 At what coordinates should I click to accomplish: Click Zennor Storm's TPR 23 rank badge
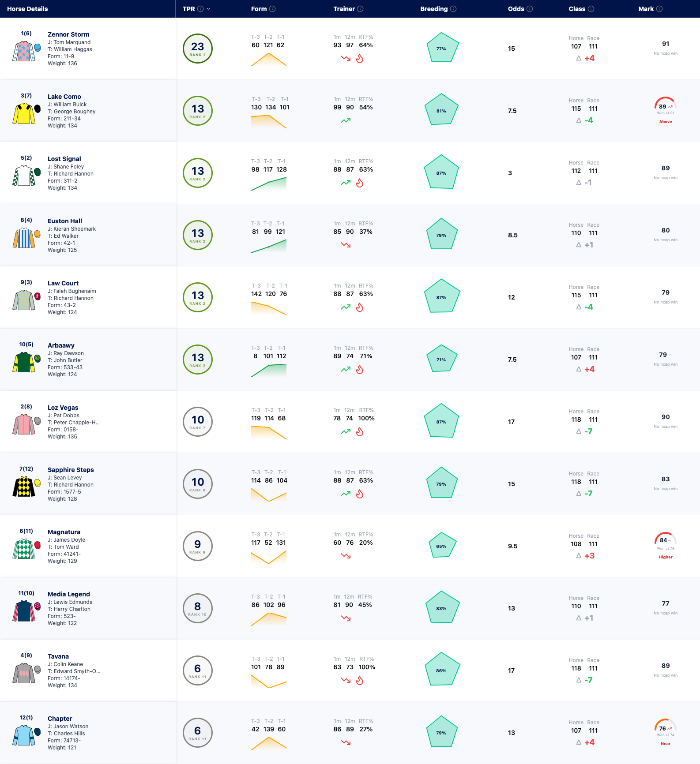198,49
